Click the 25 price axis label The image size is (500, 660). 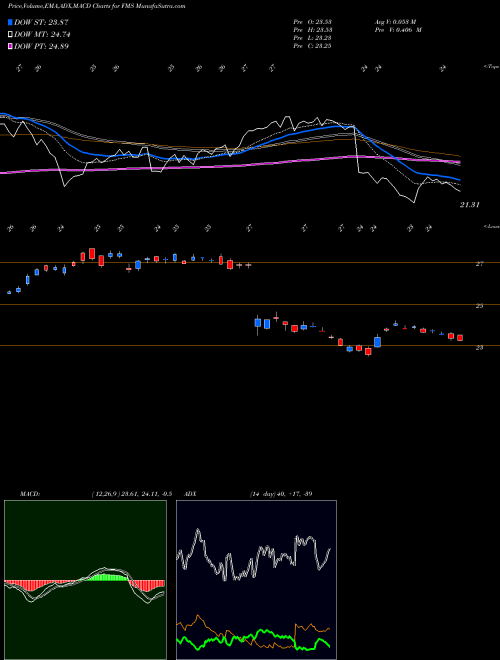pyautogui.click(x=479, y=306)
